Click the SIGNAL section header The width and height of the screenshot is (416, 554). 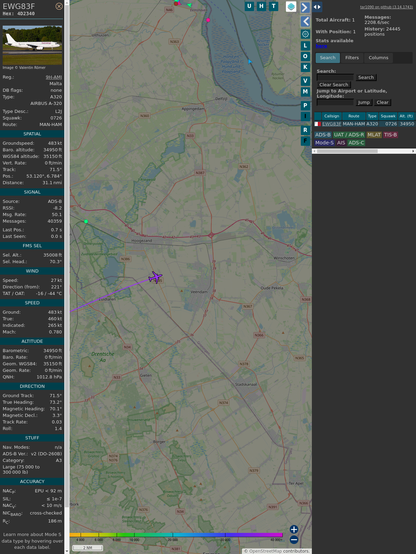pyautogui.click(x=32, y=192)
